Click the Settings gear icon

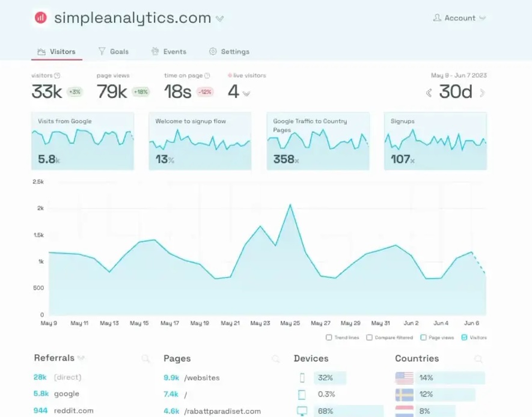(213, 51)
